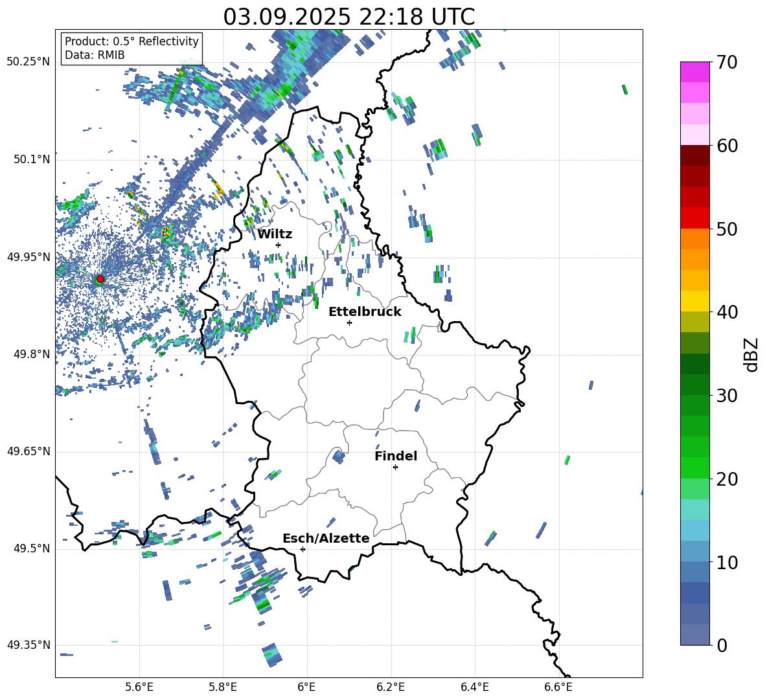Click the 49.95°N latitude label
The image size is (767, 700).
point(29,257)
